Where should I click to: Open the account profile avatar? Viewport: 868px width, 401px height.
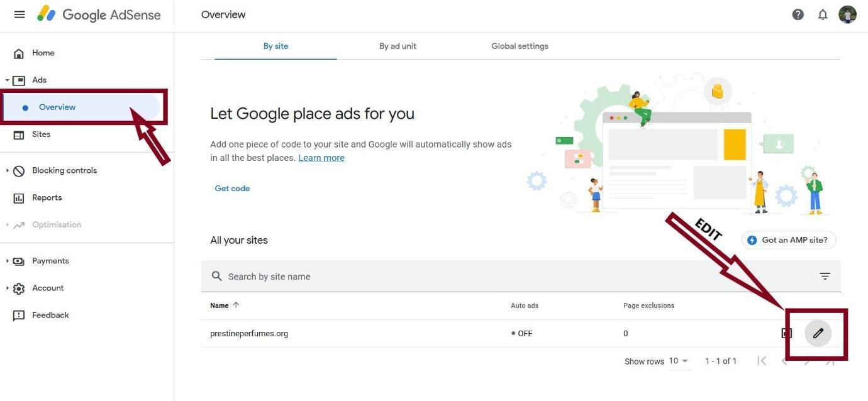click(x=847, y=14)
